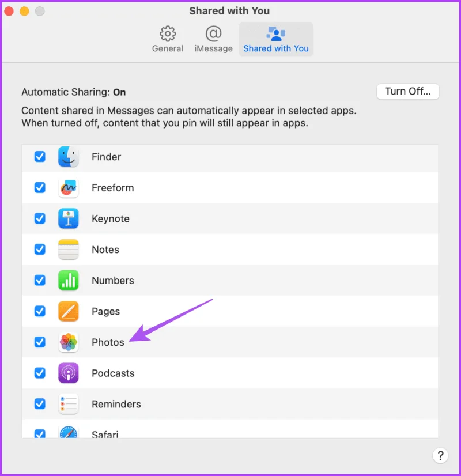The height and width of the screenshot is (476, 461).
Task: Click the Notes label text
Action: (105, 250)
